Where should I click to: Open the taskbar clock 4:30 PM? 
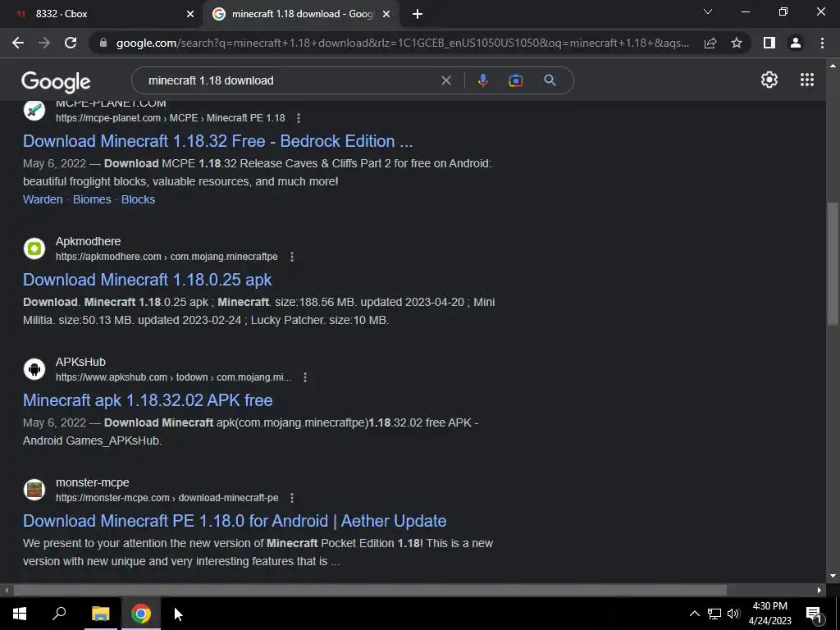769,614
